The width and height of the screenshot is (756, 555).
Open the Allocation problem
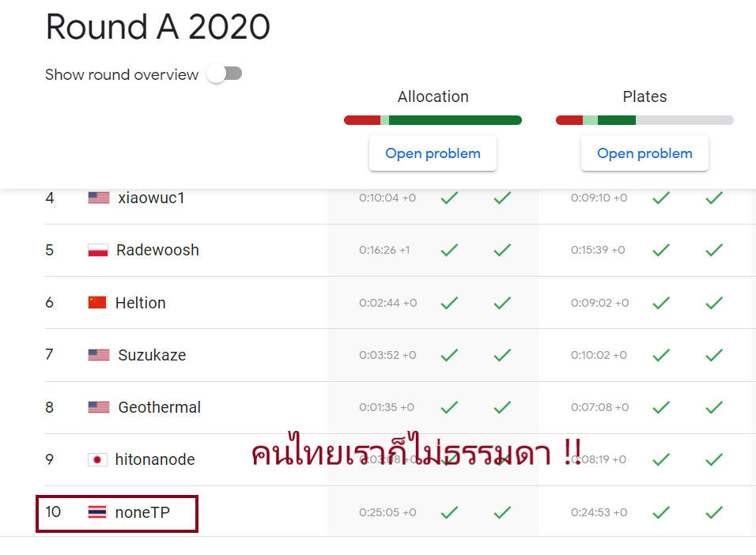coord(433,153)
